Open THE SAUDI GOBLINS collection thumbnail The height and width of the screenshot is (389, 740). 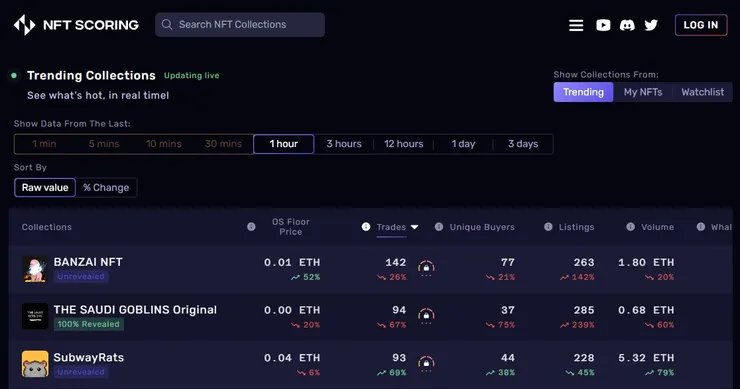tap(35, 316)
